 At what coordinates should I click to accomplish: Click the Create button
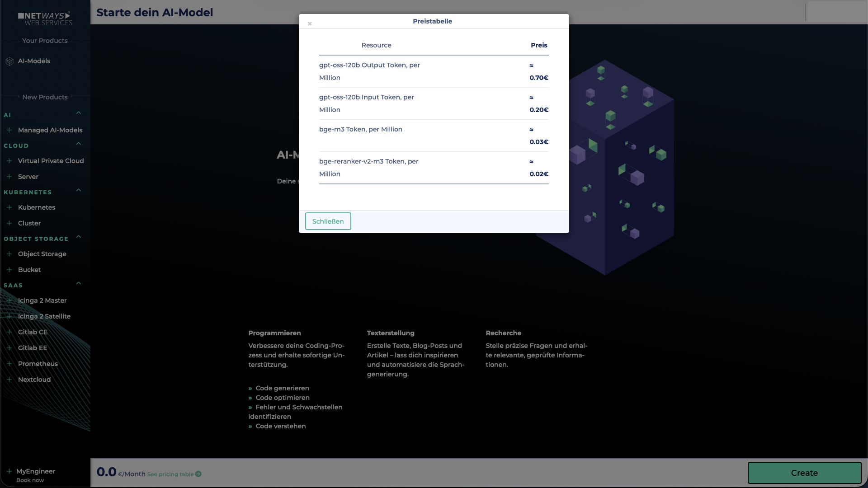pos(804,473)
